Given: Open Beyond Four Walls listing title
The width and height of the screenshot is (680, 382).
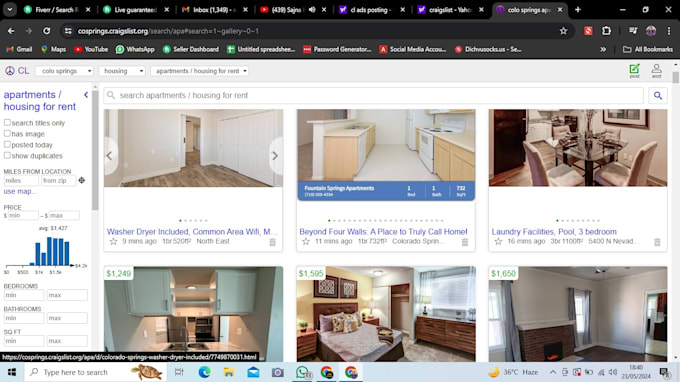Looking at the screenshot, I should click(x=383, y=232).
